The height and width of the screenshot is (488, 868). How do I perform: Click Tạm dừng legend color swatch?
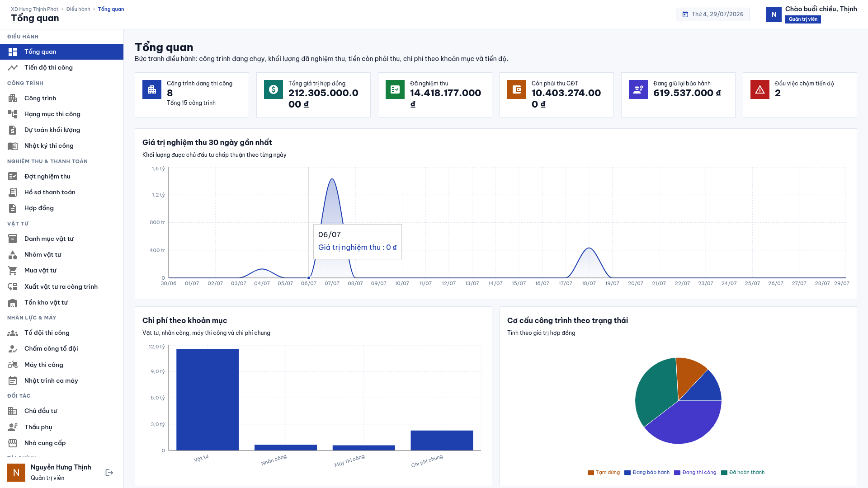pyautogui.click(x=591, y=473)
